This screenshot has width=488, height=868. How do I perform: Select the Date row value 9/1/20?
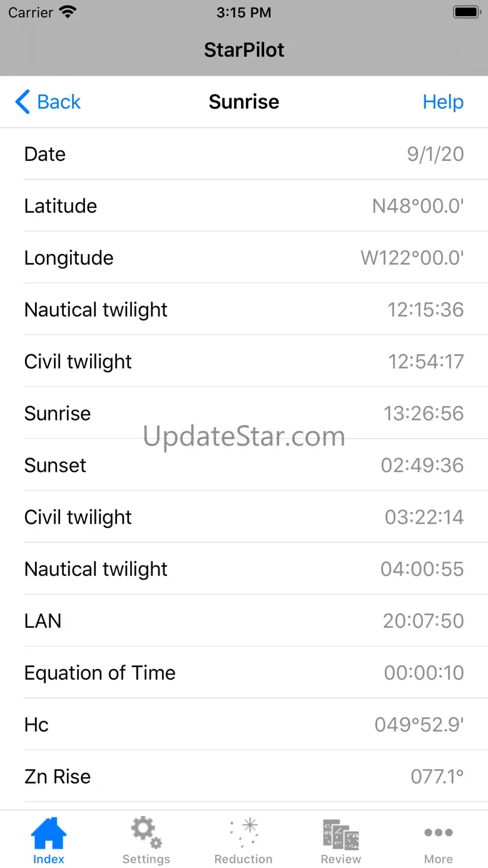tap(435, 155)
